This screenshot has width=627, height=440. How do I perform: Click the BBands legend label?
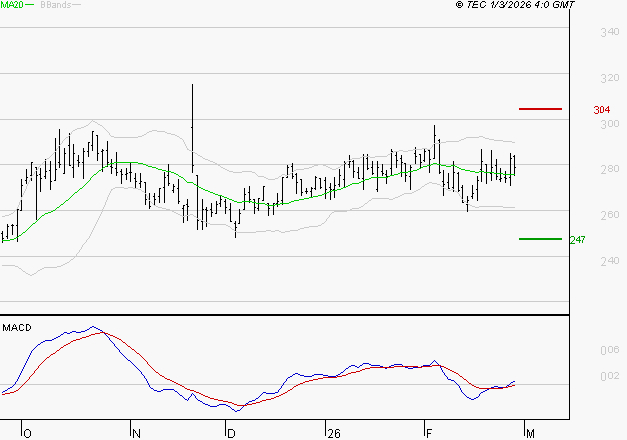pyautogui.click(x=54, y=5)
